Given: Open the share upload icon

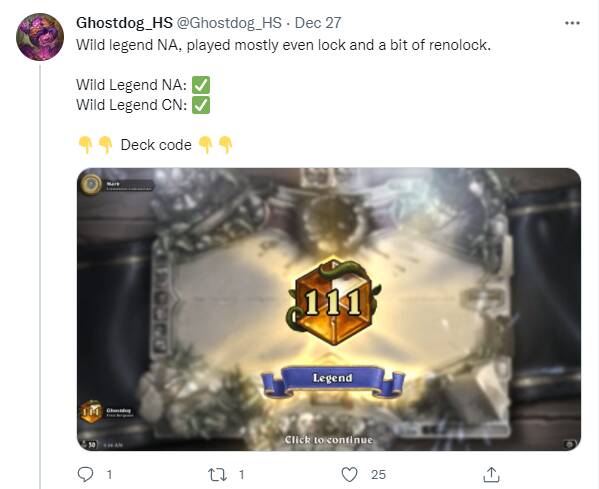Looking at the screenshot, I should pyautogui.click(x=491, y=474).
